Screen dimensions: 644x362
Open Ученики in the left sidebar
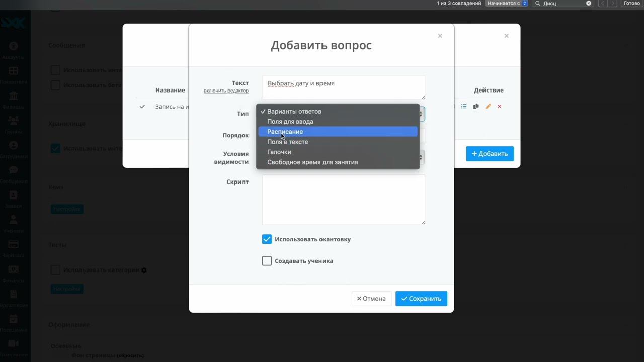point(13,224)
